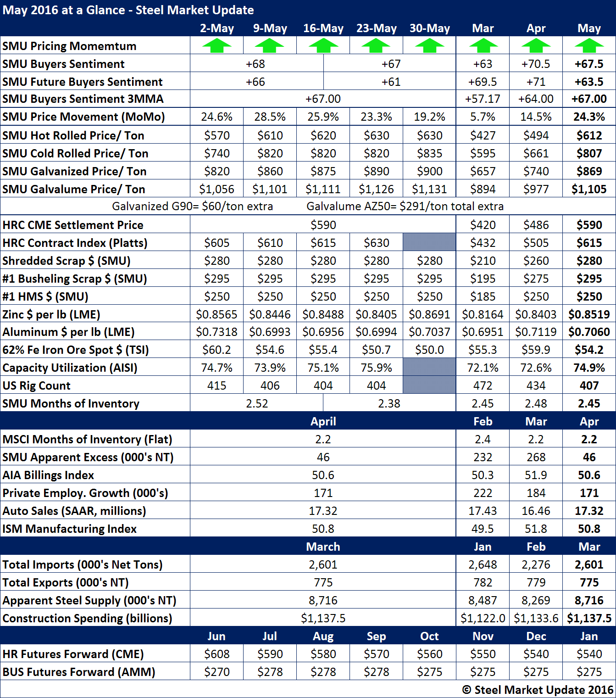Click the green momentum arrow under 2-May

click(x=216, y=46)
